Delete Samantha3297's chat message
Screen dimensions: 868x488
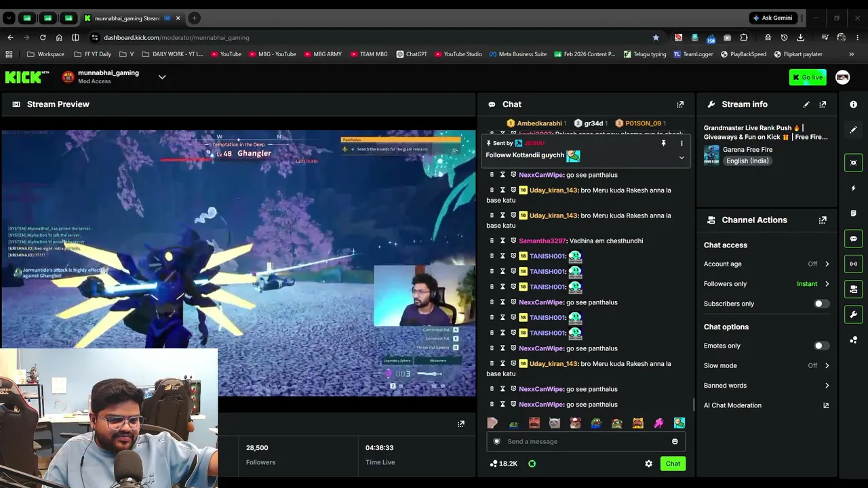tap(492, 241)
